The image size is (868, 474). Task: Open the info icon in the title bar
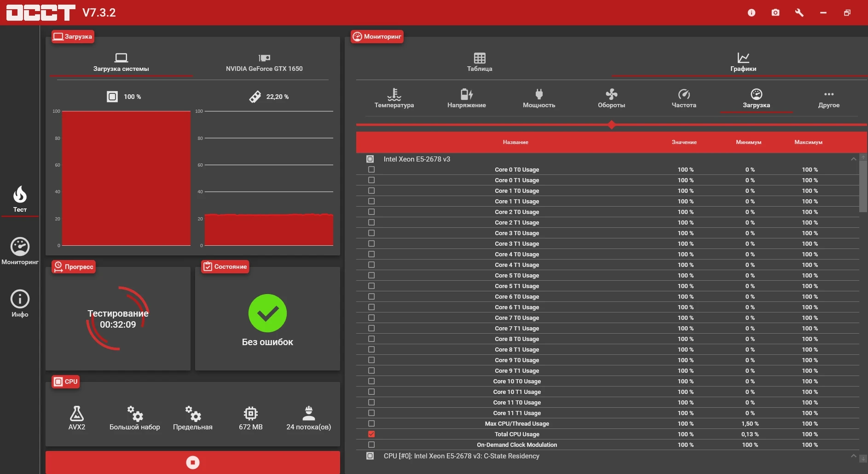tap(752, 13)
